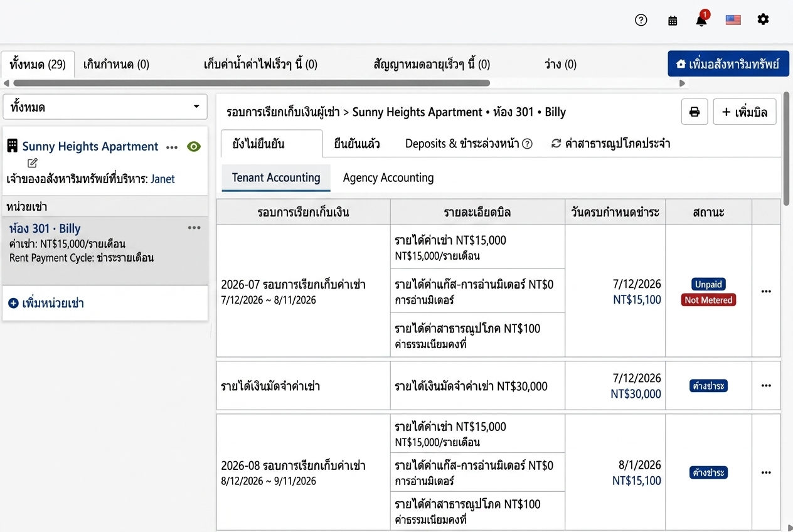Click Sunny Heights Apartment in the breadcrumb
This screenshot has width=793, height=532.
(417, 112)
